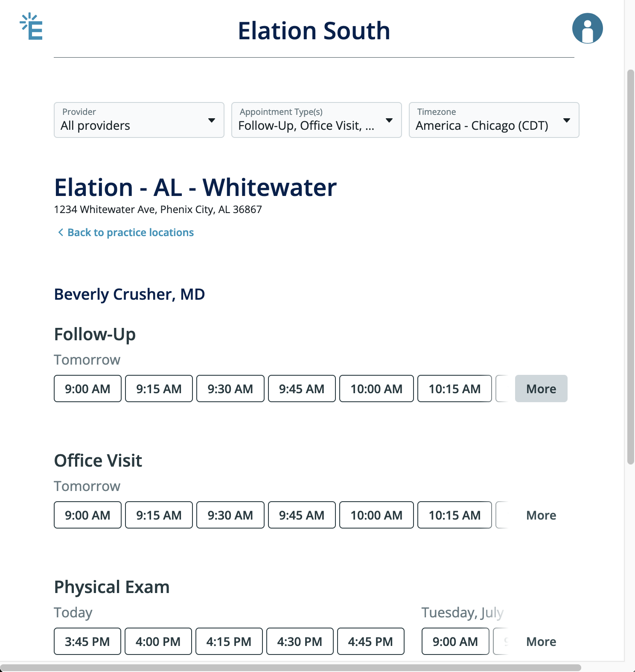Click the Elation South page title

(314, 30)
